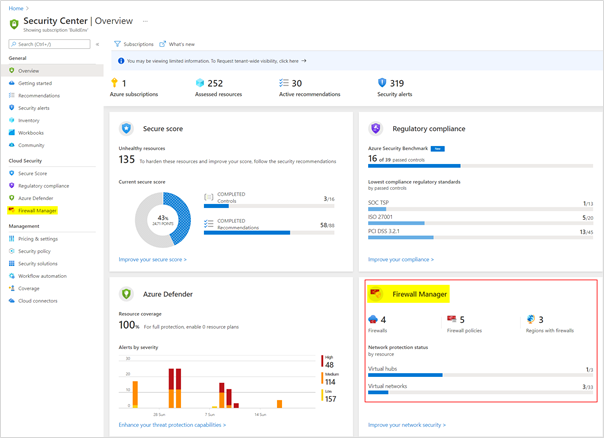Click Improve your network security link
604x438 pixels.
[x=407, y=425]
